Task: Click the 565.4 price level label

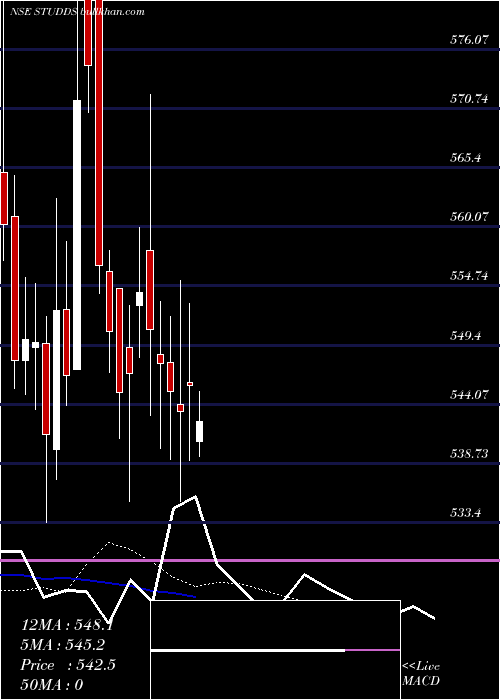Action: pyautogui.click(x=465, y=158)
